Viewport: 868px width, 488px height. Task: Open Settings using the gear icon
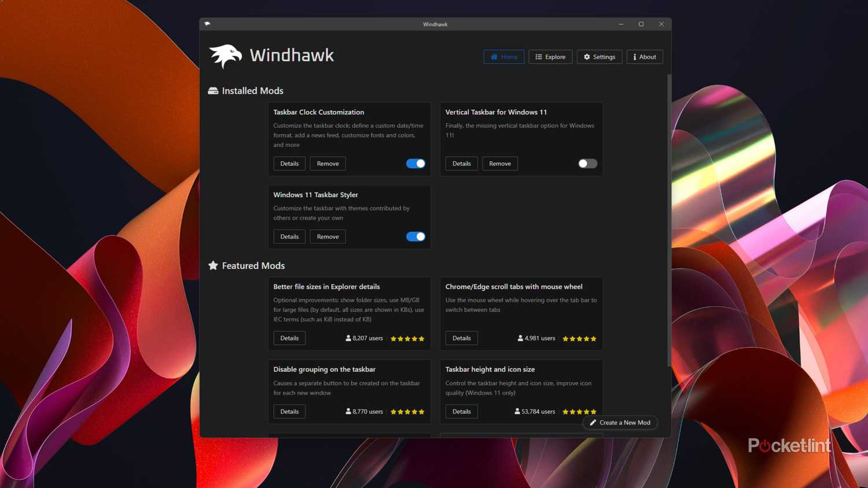click(586, 57)
